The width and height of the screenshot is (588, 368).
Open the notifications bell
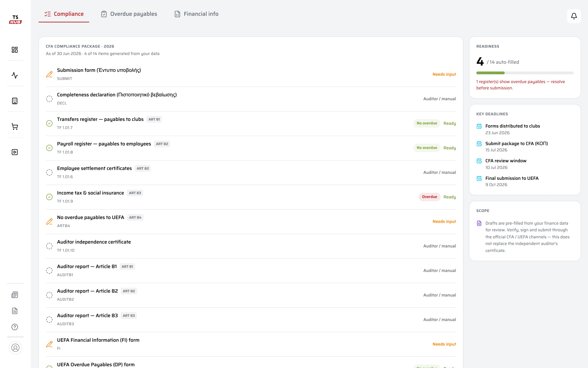coord(574,16)
